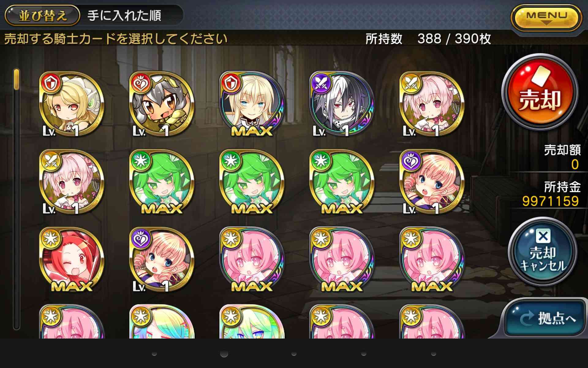Viewport: 588px width, 368px height.
Task: Change sort order from 手に入れた順
Action: pos(124,15)
